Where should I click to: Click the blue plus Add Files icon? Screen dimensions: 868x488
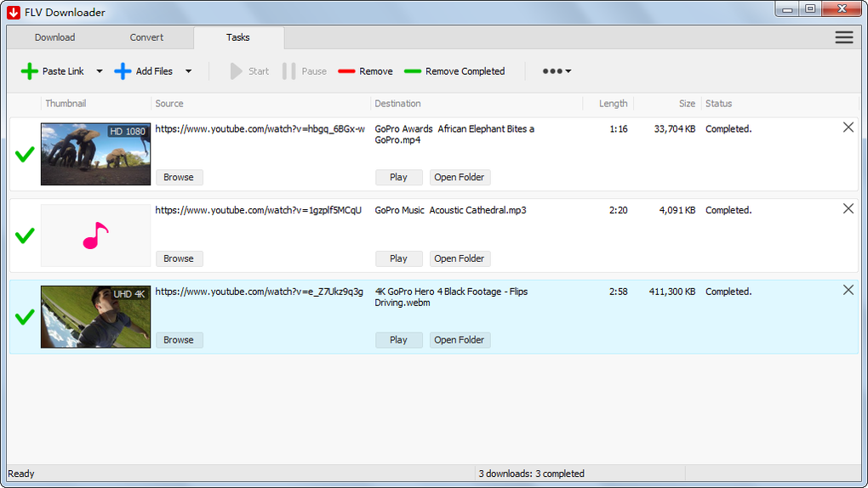[123, 71]
